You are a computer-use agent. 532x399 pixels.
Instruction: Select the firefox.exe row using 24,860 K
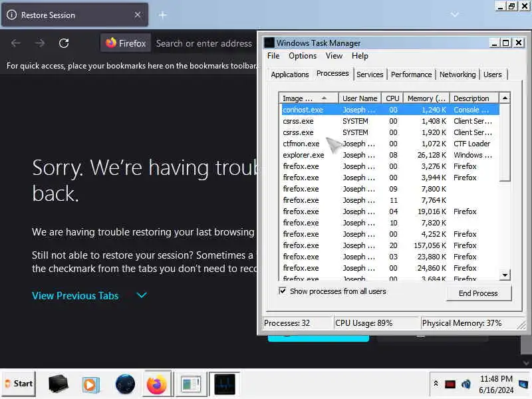coord(390,268)
